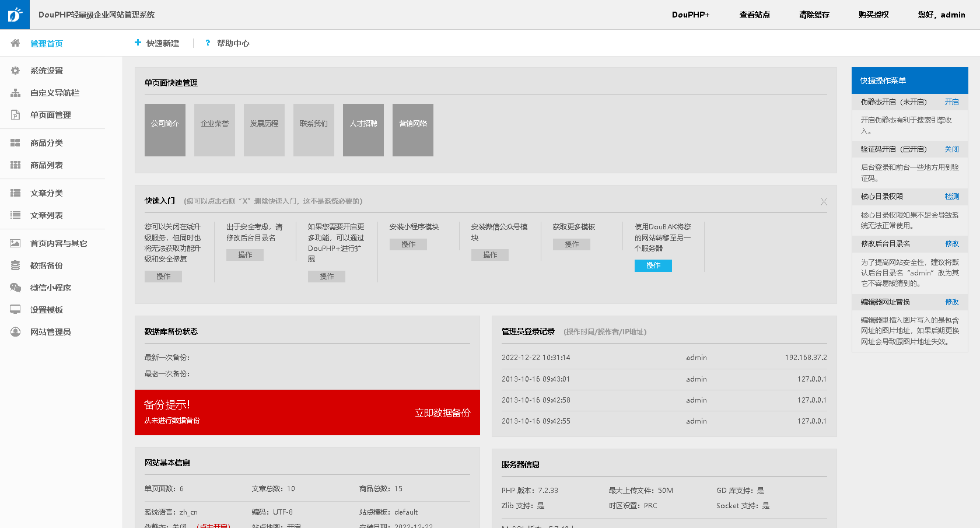The height and width of the screenshot is (528, 980).
Task: Click 检测 link for 核心目录权限
Action: pos(952,197)
